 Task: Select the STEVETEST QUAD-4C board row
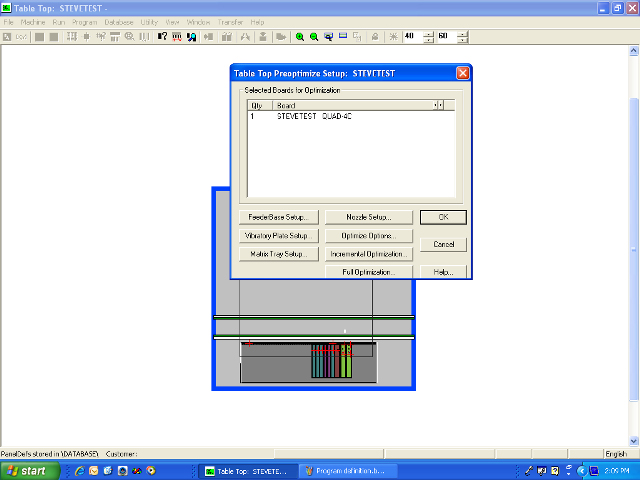point(351,116)
